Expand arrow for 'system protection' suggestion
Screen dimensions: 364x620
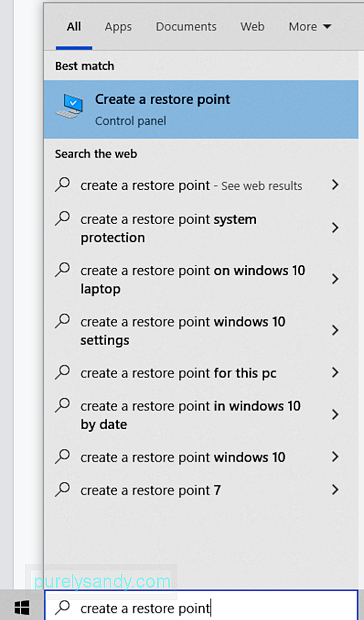coord(335,228)
